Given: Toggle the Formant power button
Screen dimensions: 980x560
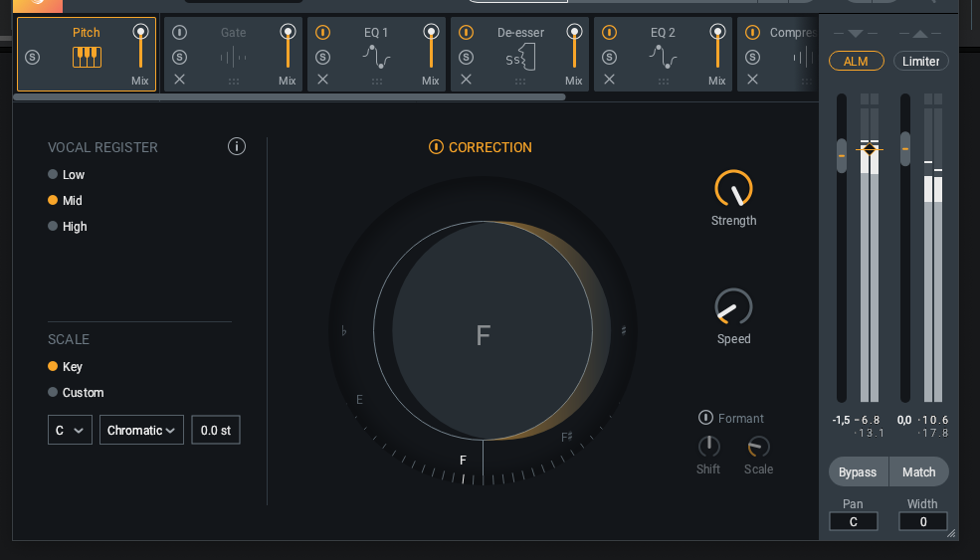Looking at the screenshot, I should (x=705, y=418).
